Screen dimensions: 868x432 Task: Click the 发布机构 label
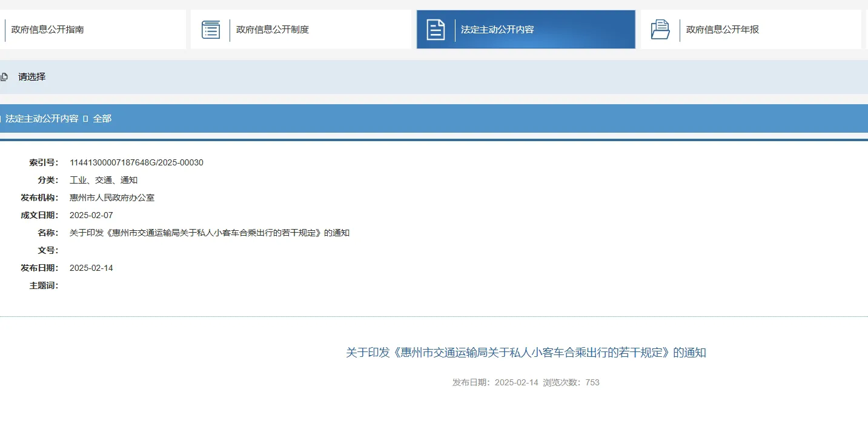click(x=39, y=198)
